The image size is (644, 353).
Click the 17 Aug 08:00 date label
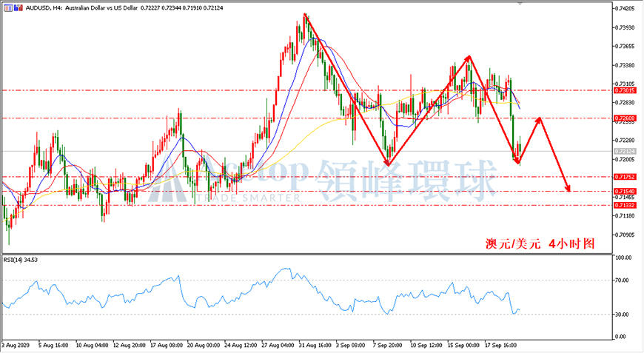click(167, 345)
